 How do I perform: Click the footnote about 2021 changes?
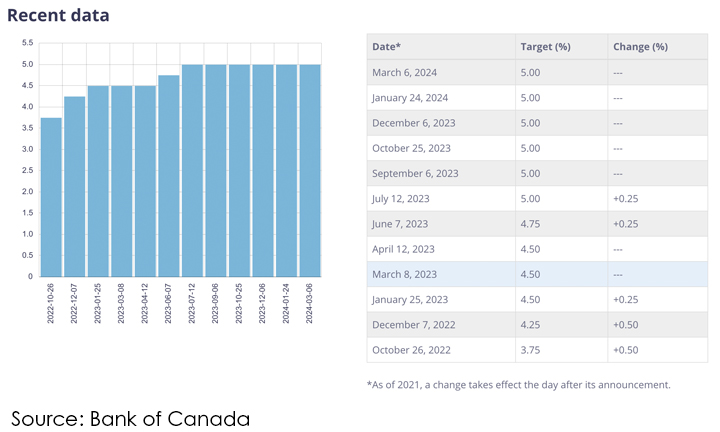[518, 385]
